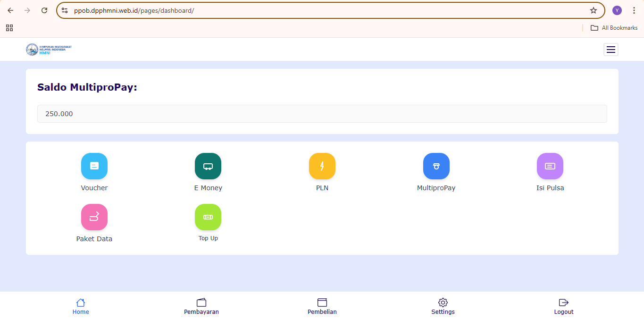Open the Pembelian tab
Screen dimensions: 644x320
tap(322, 306)
